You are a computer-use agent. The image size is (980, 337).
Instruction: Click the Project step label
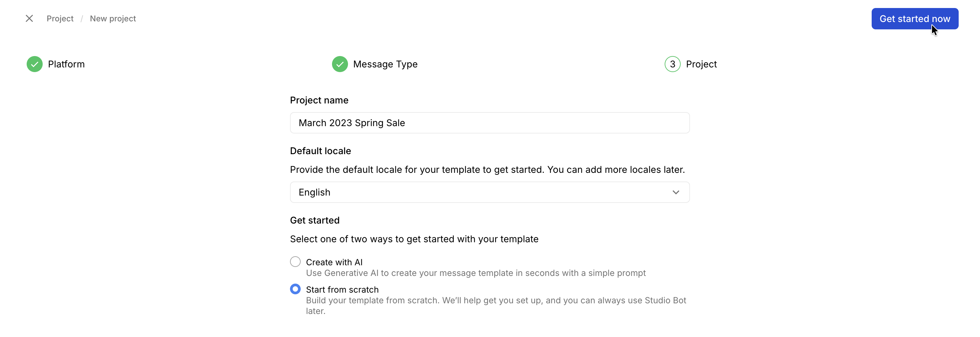[x=701, y=64]
